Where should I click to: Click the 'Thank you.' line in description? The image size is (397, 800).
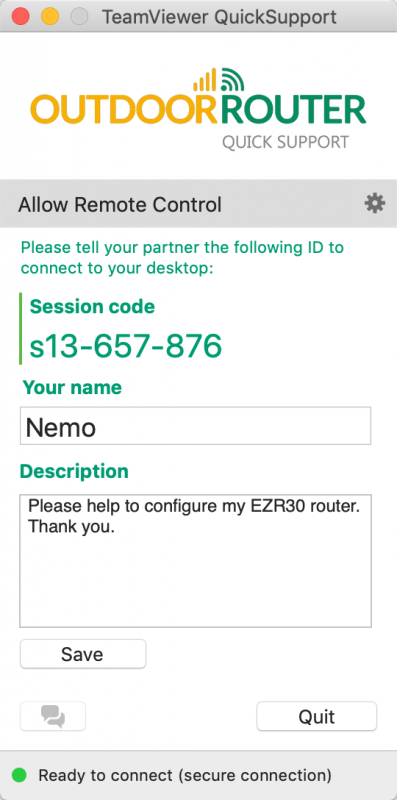(x=71, y=527)
